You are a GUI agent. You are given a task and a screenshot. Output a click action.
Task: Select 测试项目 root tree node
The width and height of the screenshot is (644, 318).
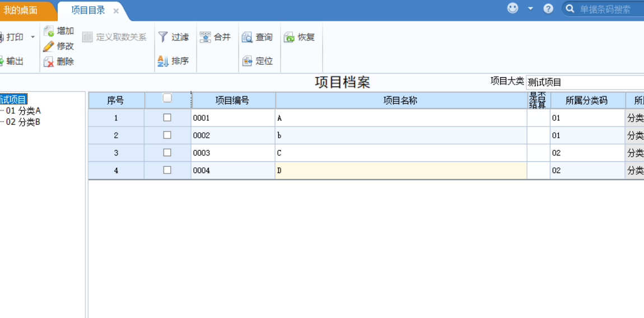click(13, 99)
